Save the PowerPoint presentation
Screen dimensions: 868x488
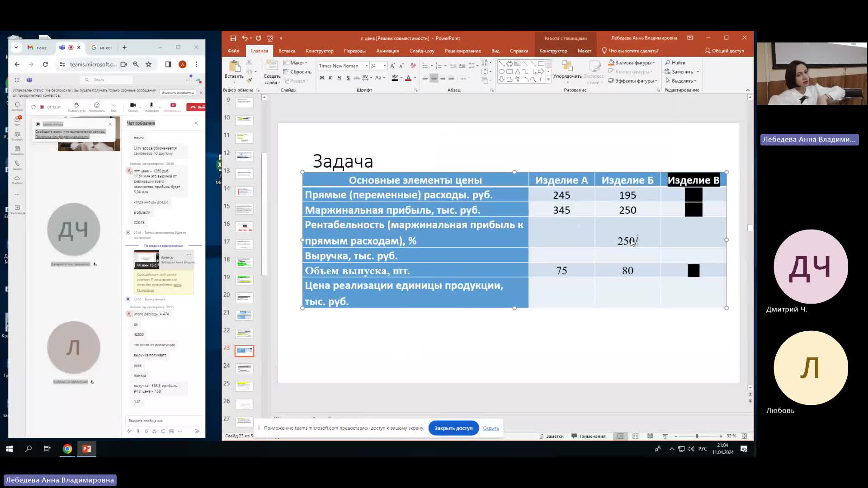[233, 38]
